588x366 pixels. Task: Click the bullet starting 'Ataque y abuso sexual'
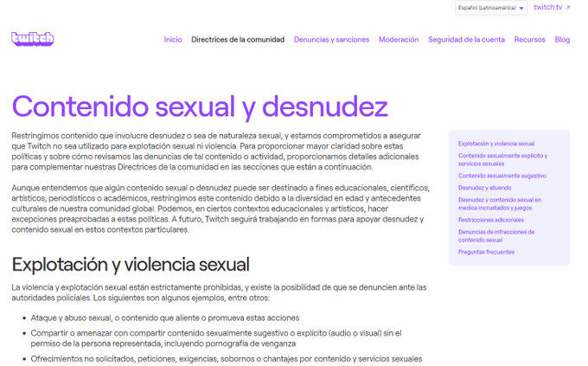[165, 318]
